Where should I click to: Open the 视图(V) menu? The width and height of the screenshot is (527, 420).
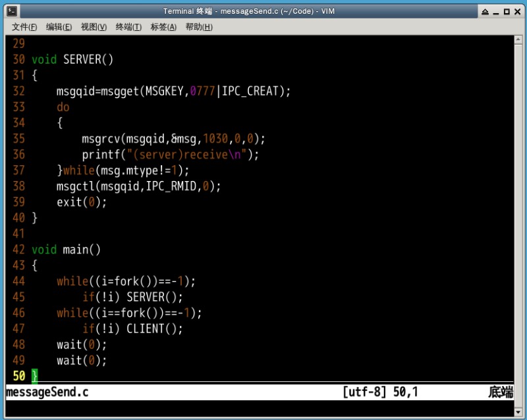tap(94, 27)
